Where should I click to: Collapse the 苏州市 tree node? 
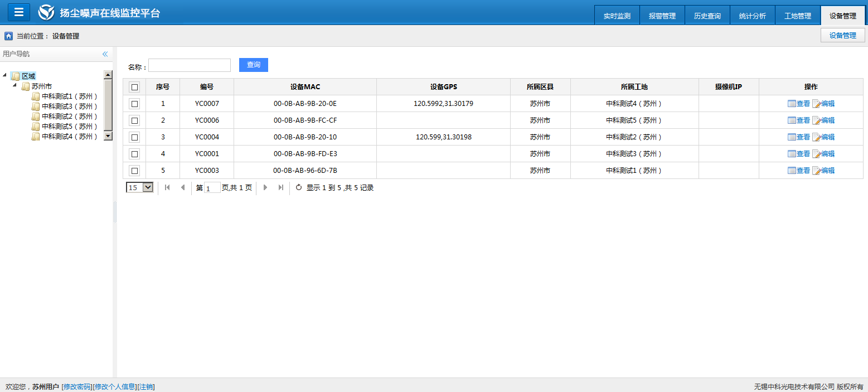15,85
